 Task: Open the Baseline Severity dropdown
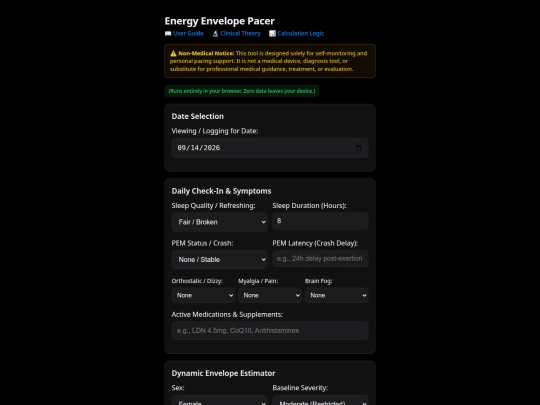[x=320, y=401]
